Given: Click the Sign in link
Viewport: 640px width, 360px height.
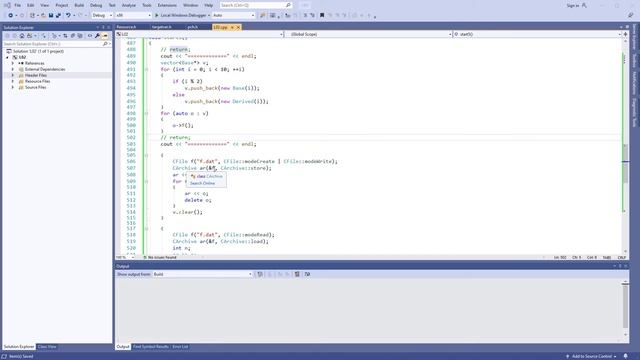Looking at the screenshot, I should (572, 5).
